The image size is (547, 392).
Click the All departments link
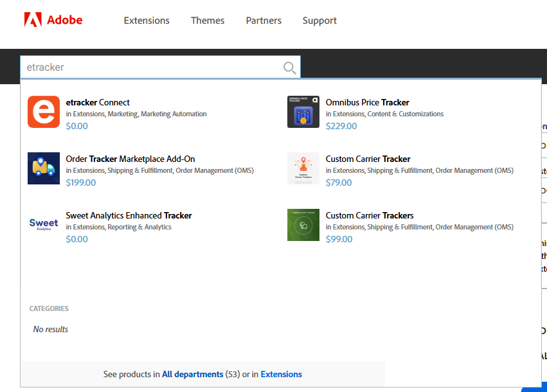[192, 374]
